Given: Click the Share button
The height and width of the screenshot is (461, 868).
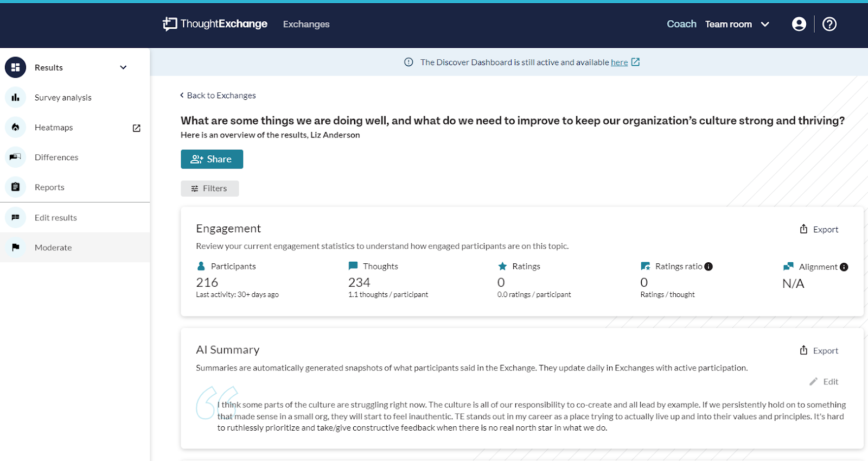Looking at the screenshot, I should click(x=212, y=159).
